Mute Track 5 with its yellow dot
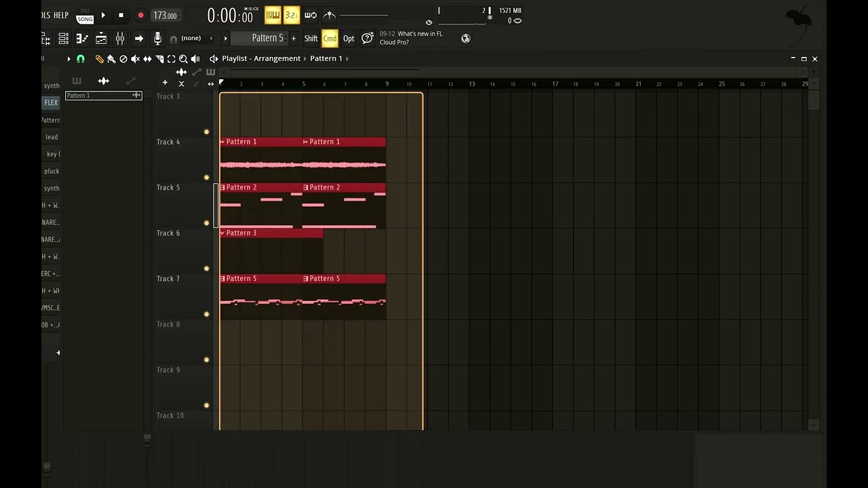Viewport: 868px width, 488px height. [207, 223]
